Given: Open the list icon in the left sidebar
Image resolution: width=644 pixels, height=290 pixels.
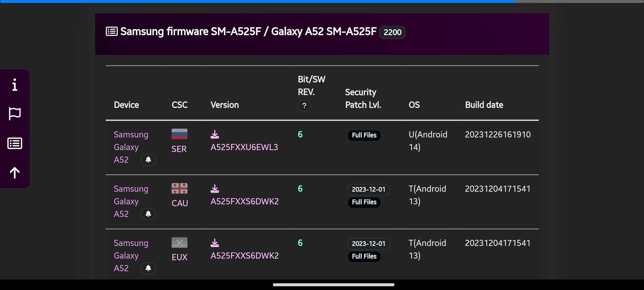Looking at the screenshot, I should point(14,143).
